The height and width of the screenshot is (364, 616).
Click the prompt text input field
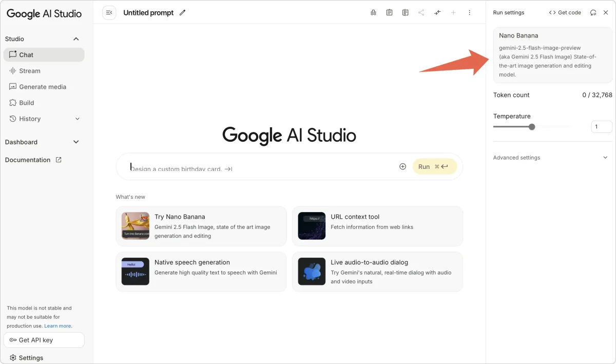coord(262,167)
